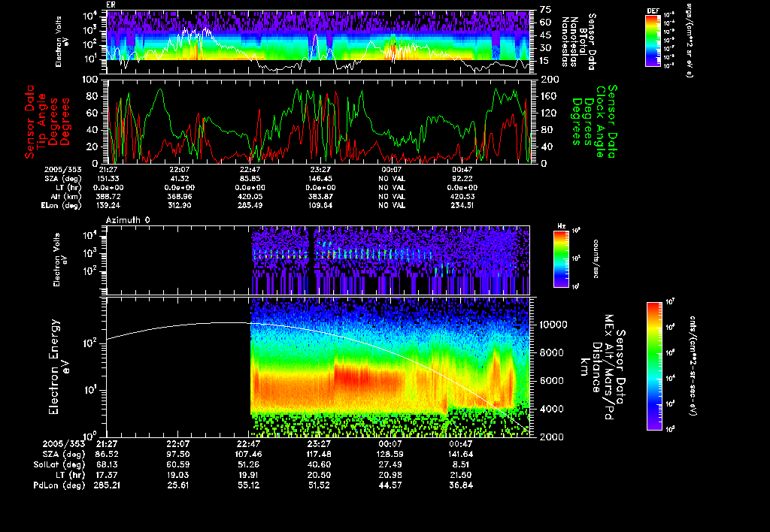Select SZA value 151.33
The width and height of the screenshot is (770, 532).
[x=108, y=179]
